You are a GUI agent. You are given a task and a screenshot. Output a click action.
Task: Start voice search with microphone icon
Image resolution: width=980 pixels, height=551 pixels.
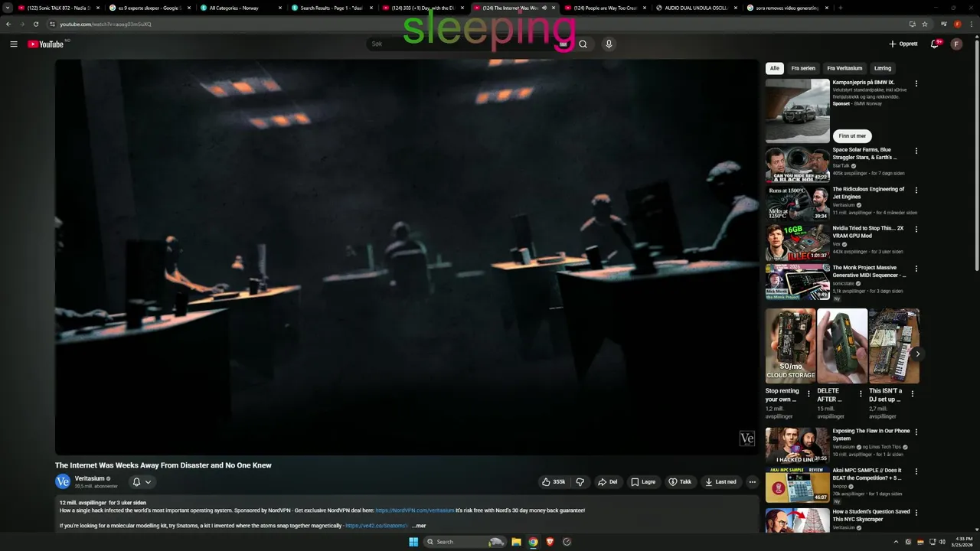[609, 44]
